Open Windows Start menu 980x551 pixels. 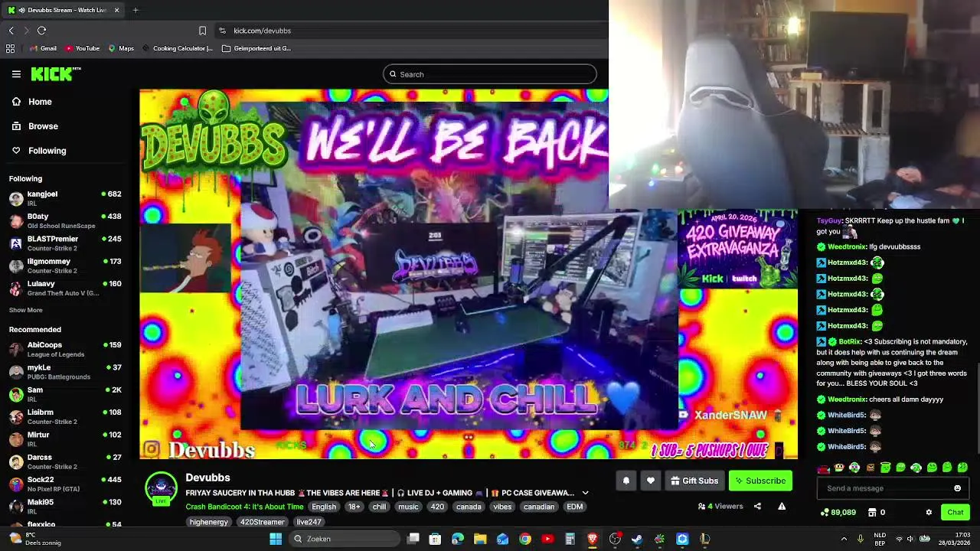[x=276, y=539]
